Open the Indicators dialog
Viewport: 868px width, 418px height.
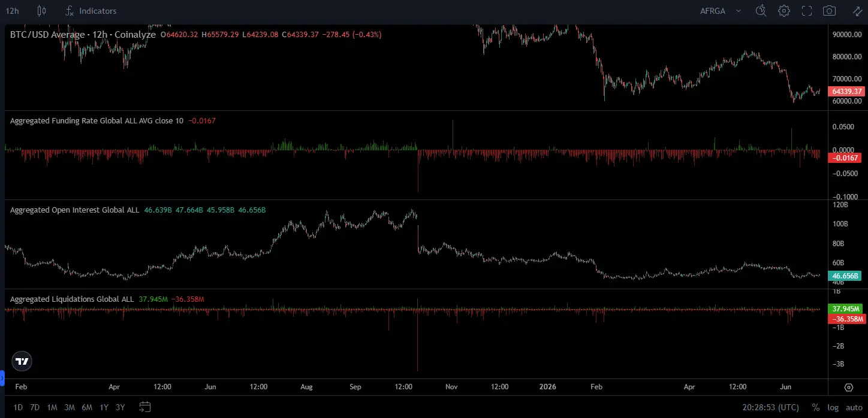[91, 11]
